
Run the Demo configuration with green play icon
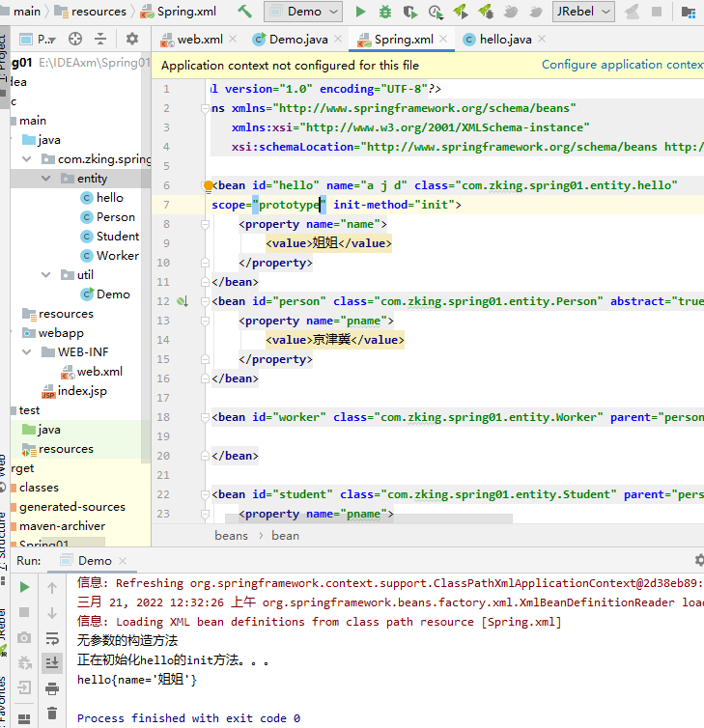[360, 12]
